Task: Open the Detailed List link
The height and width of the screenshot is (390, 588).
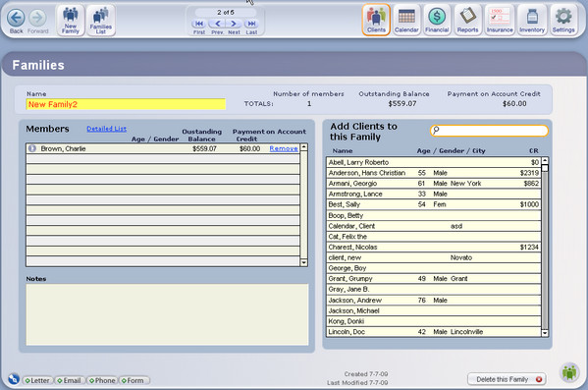Action: click(106, 129)
